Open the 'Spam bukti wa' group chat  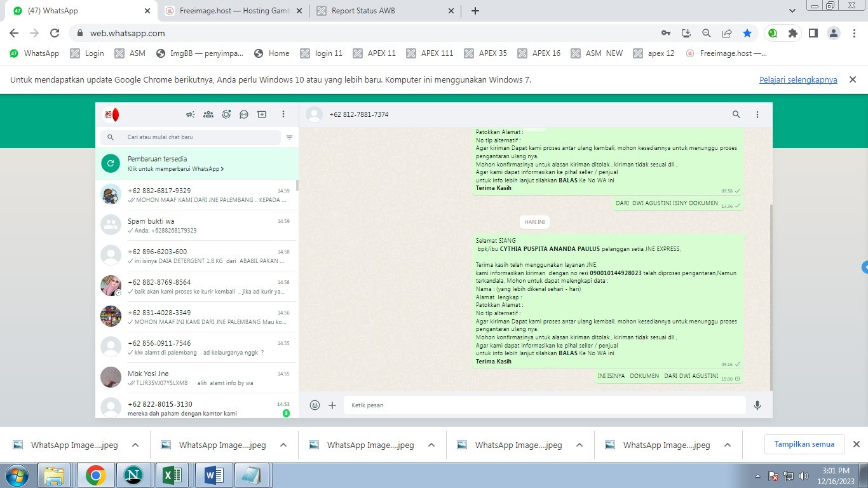pos(197,225)
